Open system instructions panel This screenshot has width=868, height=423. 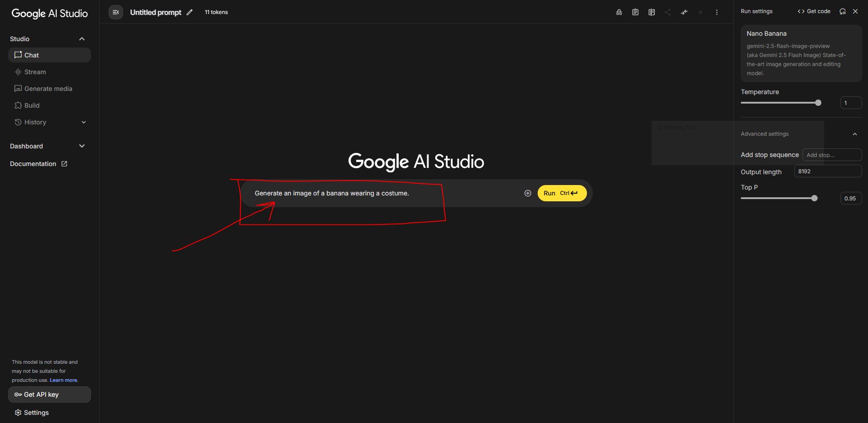[x=635, y=12]
